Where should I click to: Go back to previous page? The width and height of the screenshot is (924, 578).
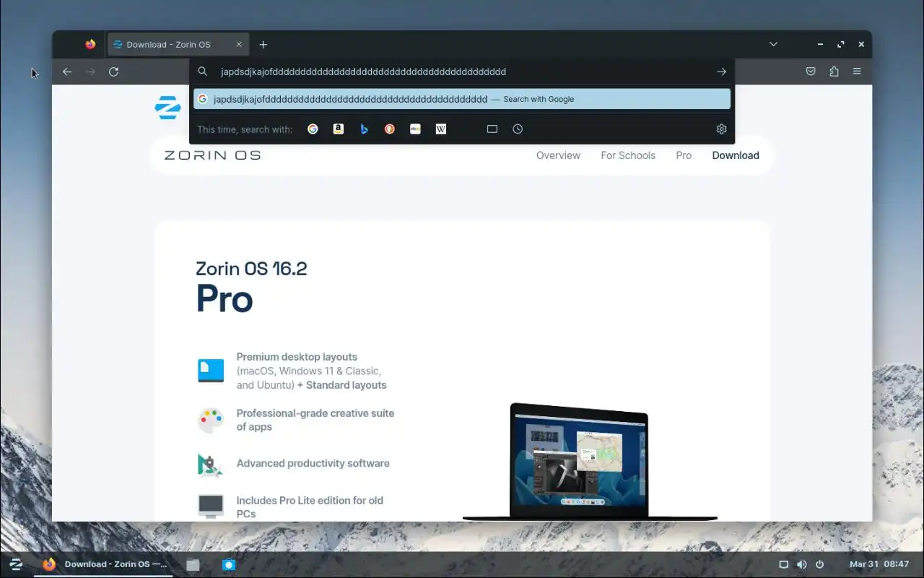67,72
